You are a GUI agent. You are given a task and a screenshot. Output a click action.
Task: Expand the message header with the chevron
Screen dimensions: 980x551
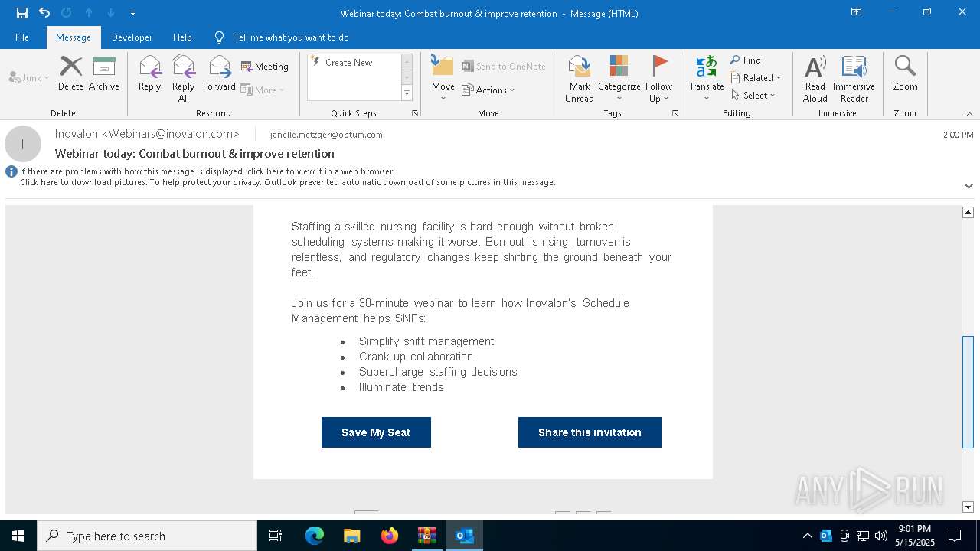[x=969, y=186]
